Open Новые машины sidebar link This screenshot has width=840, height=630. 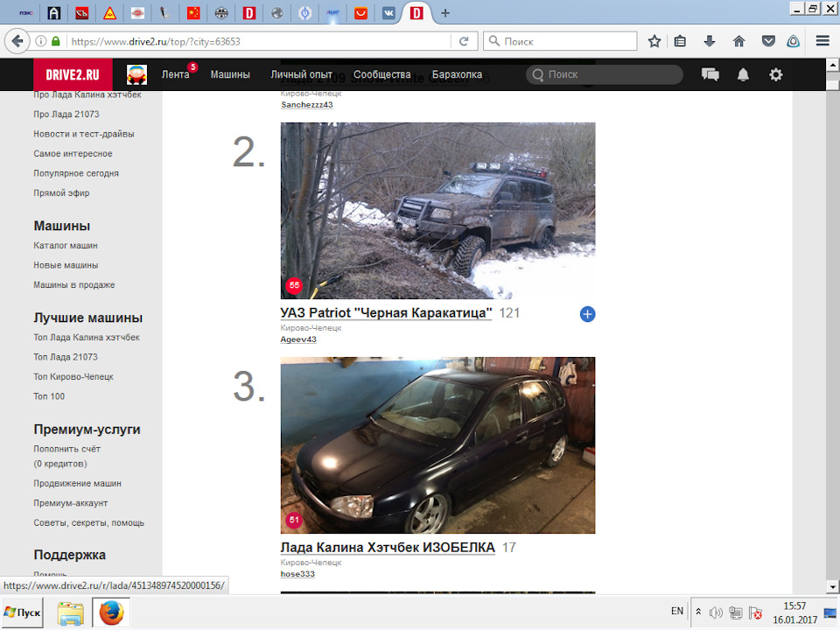[66, 265]
